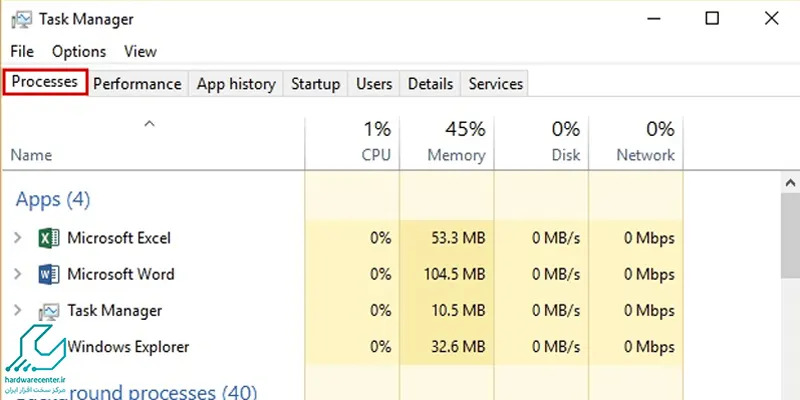Switch to the Performance tab
The image size is (800, 400).
[137, 84]
